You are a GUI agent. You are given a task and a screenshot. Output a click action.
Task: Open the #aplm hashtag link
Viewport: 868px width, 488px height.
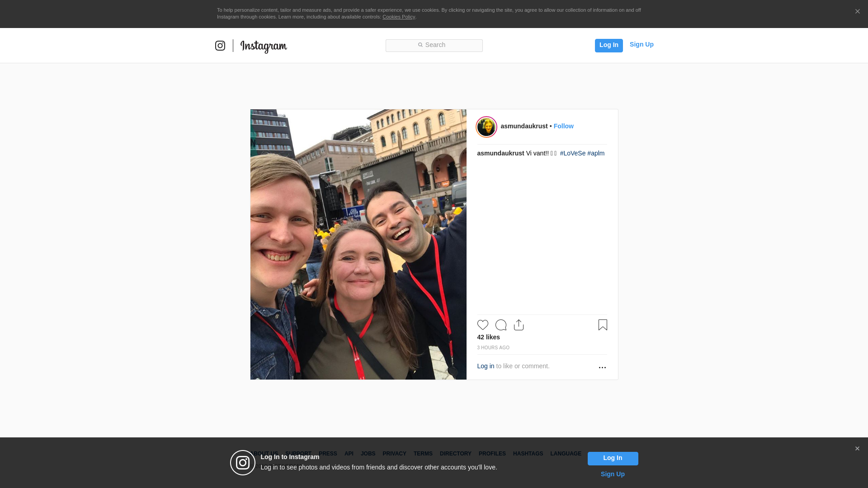[x=596, y=153]
